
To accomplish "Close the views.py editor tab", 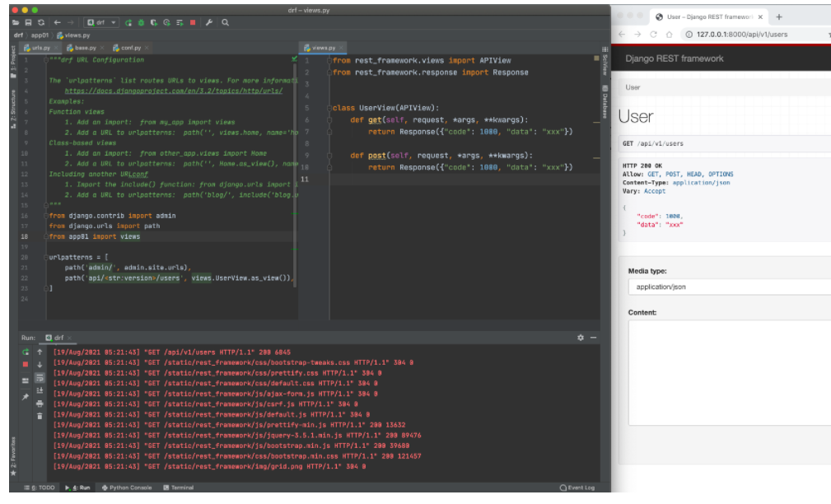I will pyautogui.click(x=341, y=48).
